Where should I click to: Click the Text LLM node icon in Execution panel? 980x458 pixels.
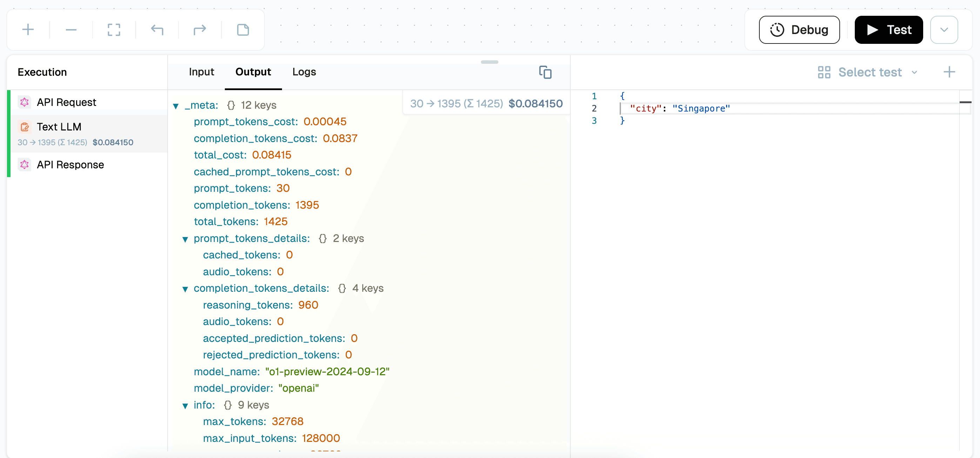(25, 127)
